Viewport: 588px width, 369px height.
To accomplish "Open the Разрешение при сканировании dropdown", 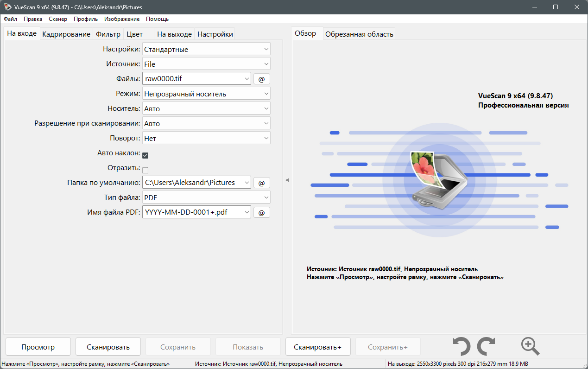I will [206, 123].
